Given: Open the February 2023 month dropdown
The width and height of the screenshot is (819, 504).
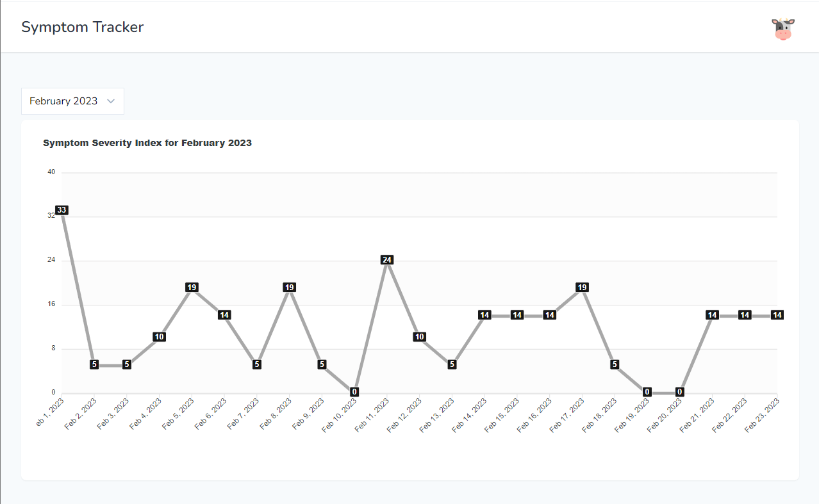Looking at the screenshot, I should [72, 101].
